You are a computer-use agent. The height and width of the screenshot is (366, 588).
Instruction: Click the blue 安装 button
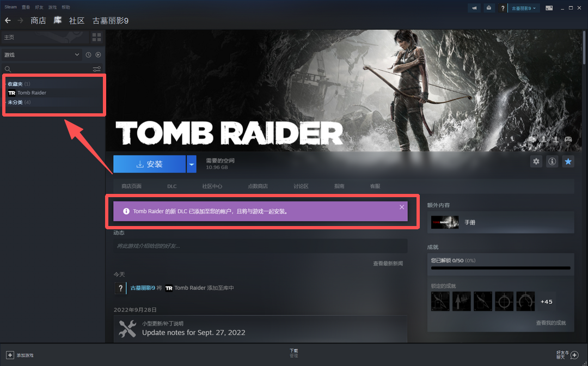pyautogui.click(x=149, y=164)
